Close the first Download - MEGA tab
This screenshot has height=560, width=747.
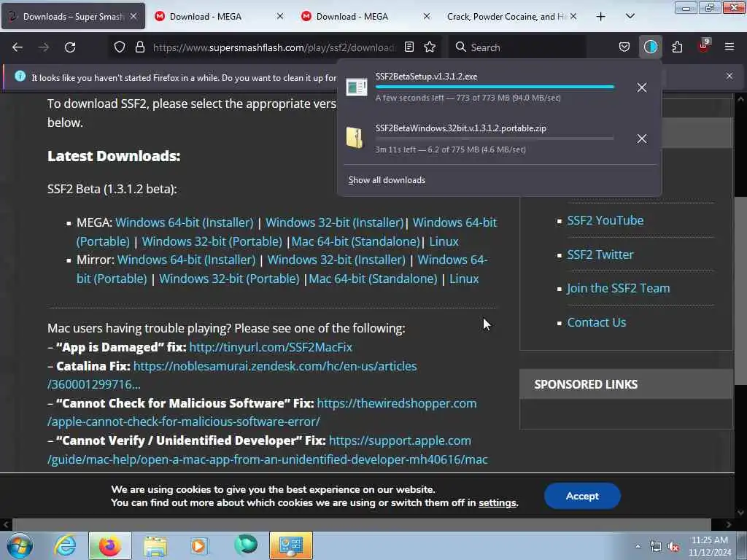click(x=280, y=16)
